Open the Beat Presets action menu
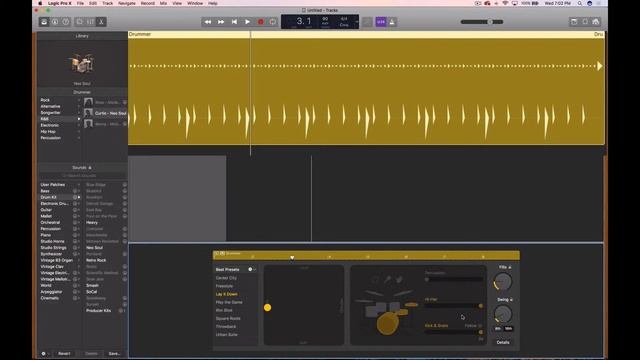 251,269
